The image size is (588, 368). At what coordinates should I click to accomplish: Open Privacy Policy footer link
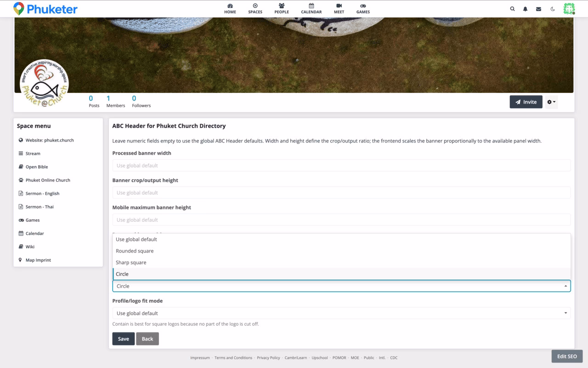pyautogui.click(x=268, y=358)
